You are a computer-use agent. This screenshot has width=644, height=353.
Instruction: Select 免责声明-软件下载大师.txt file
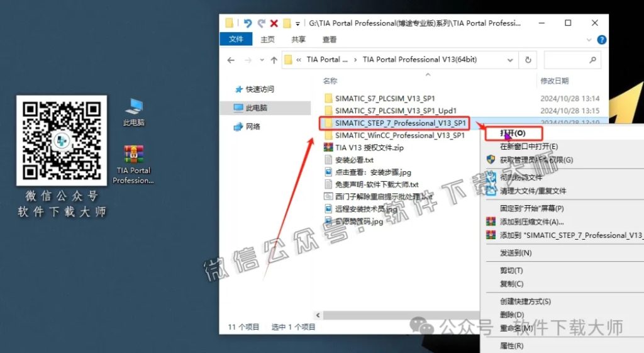pyautogui.click(x=377, y=184)
